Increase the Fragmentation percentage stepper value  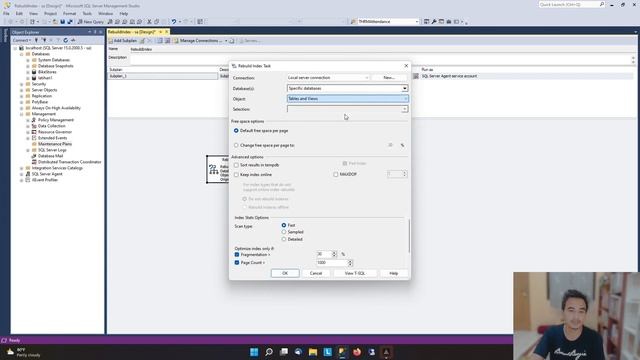(x=334, y=253)
